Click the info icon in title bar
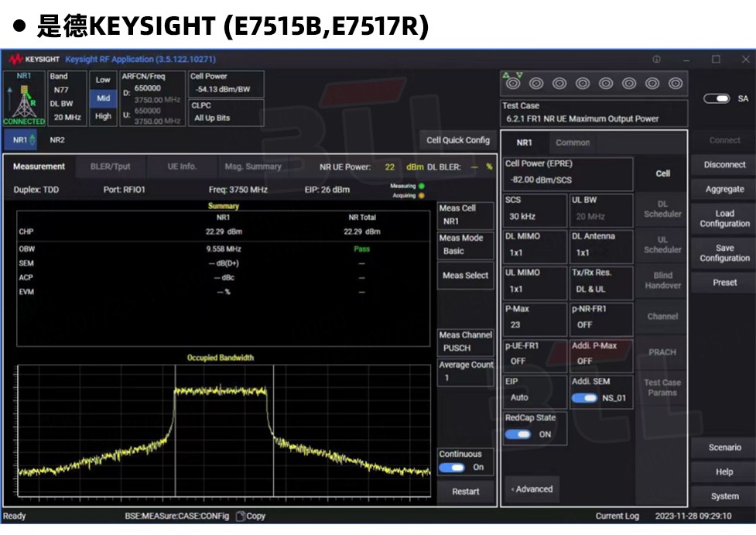Image resolution: width=756 pixels, height=535 pixels. pos(656,60)
